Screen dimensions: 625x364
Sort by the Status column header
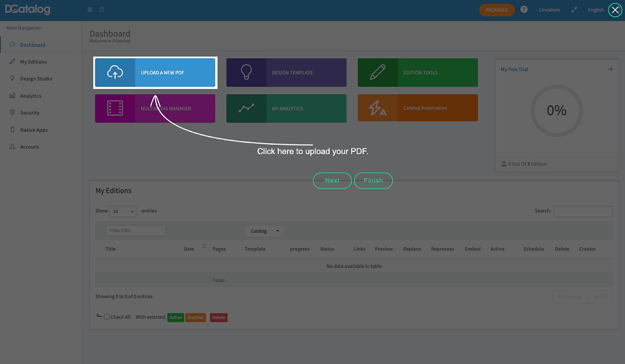tap(327, 249)
